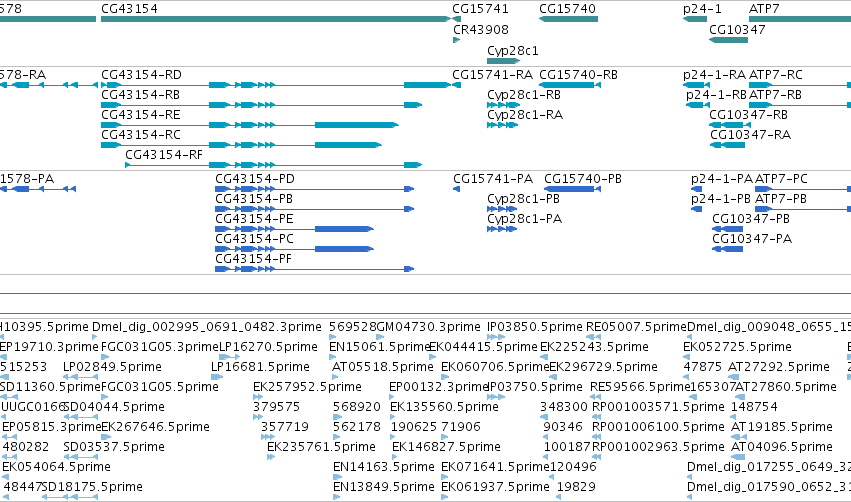Click the RP001003571.5prime EST label
851x502 pixels.
658,407
